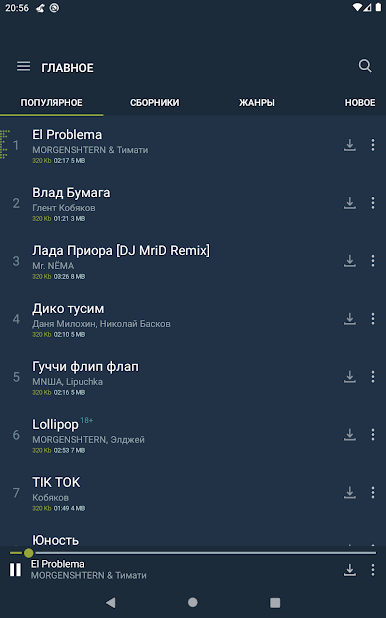The width and height of the screenshot is (386, 618).
Task: Pause the currently playing song
Action: coord(15,570)
